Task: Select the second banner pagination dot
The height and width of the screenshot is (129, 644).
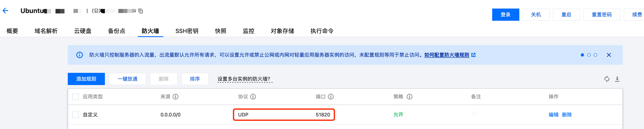Action: [x=589, y=55]
